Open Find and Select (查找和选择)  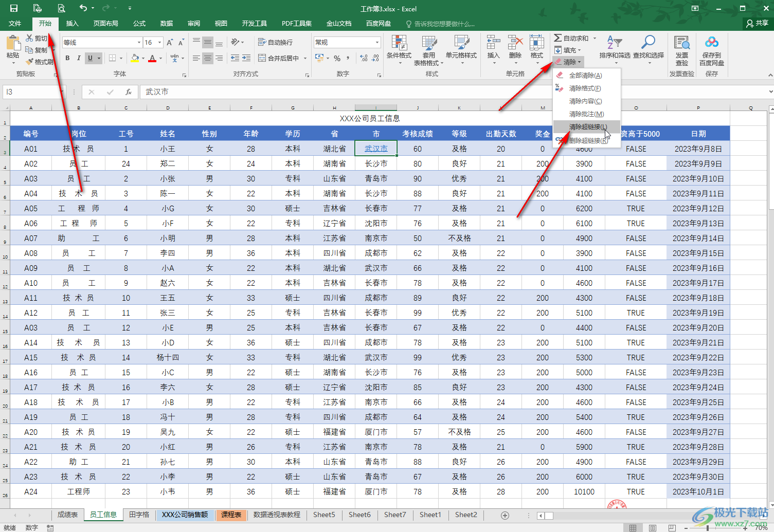[x=649, y=50]
